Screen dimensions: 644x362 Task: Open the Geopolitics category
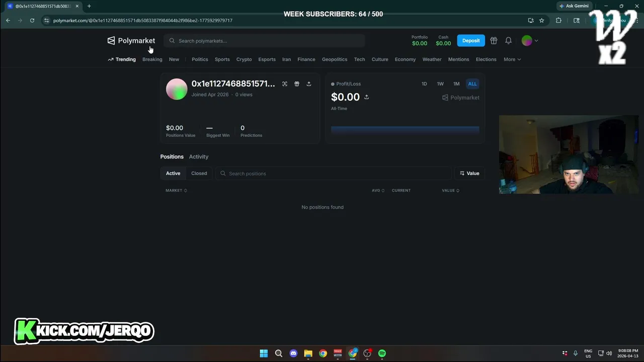coord(335,59)
